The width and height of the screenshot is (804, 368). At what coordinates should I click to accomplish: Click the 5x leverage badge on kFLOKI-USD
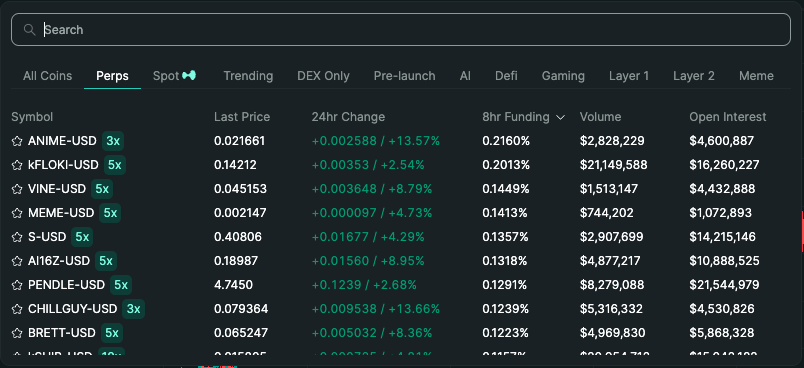115,165
